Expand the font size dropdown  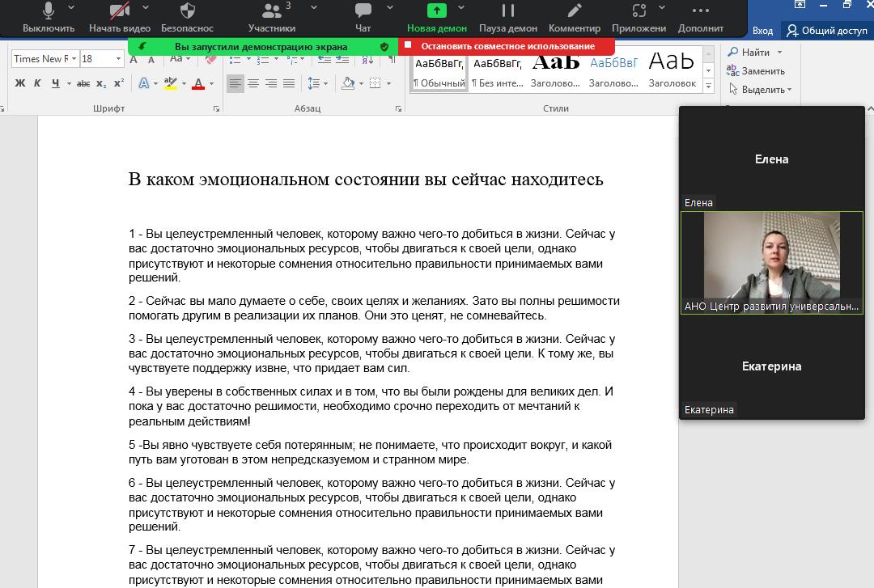(118, 59)
